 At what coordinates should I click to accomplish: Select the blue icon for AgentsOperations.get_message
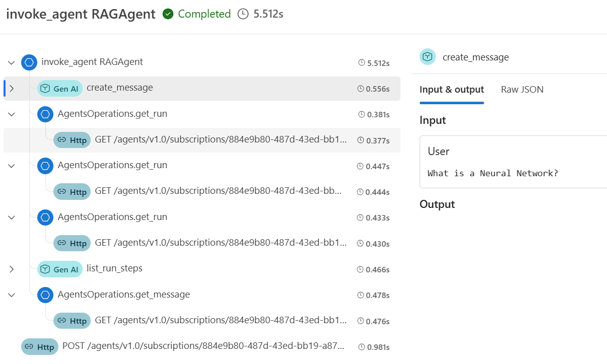click(45, 295)
